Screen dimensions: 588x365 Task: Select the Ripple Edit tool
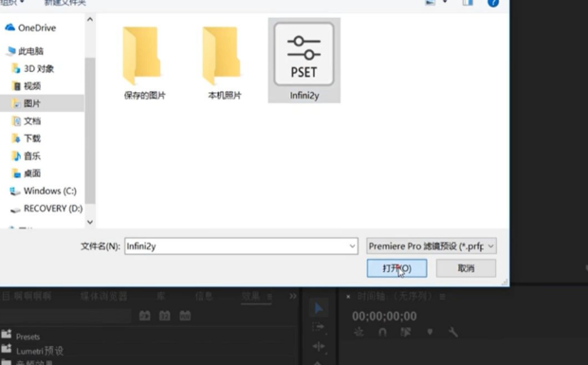pos(319,347)
